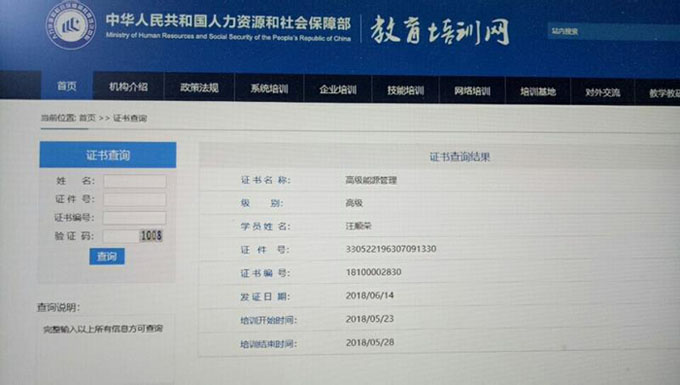Click the 首页 breadcrumb link
Screen dimensions: 680x385
tap(87, 117)
